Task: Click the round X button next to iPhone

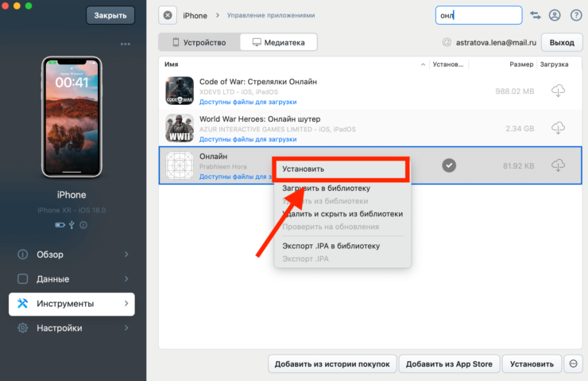Action: coord(168,15)
